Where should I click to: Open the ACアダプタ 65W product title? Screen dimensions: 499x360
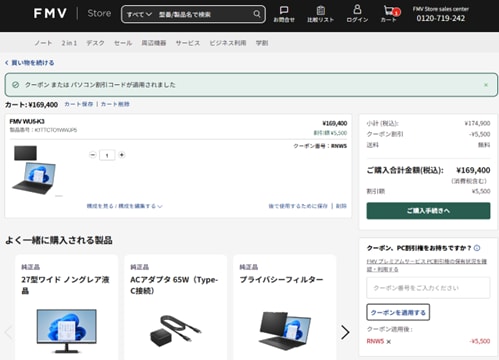tap(174, 285)
